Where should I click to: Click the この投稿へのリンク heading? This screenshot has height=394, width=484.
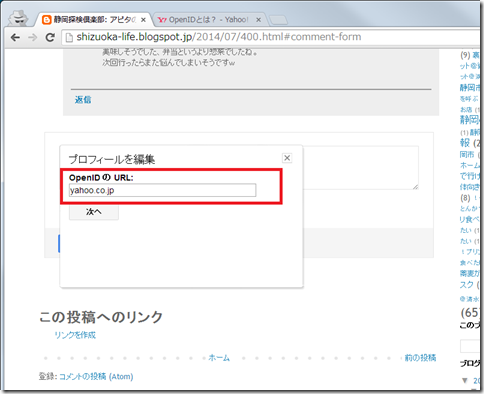click(x=101, y=317)
